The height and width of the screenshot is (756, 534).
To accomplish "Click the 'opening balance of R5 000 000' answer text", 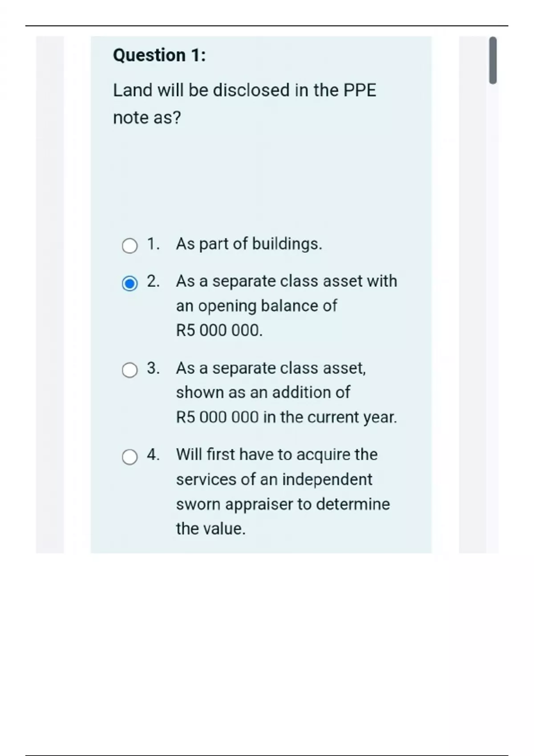I will point(256,306).
